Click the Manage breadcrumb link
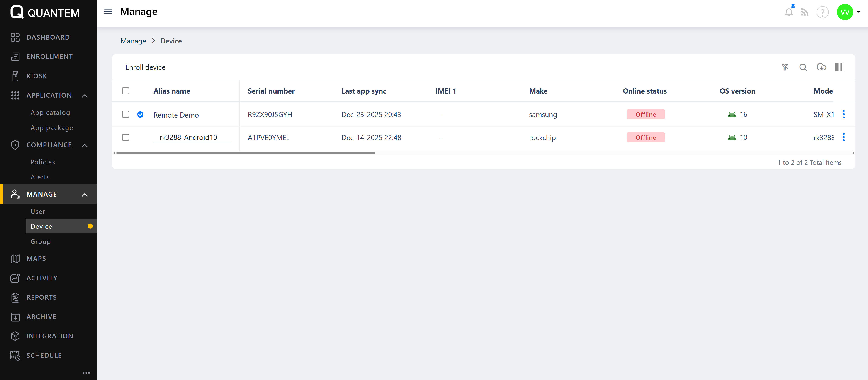Viewport: 868px width, 380px height. coord(133,41)
